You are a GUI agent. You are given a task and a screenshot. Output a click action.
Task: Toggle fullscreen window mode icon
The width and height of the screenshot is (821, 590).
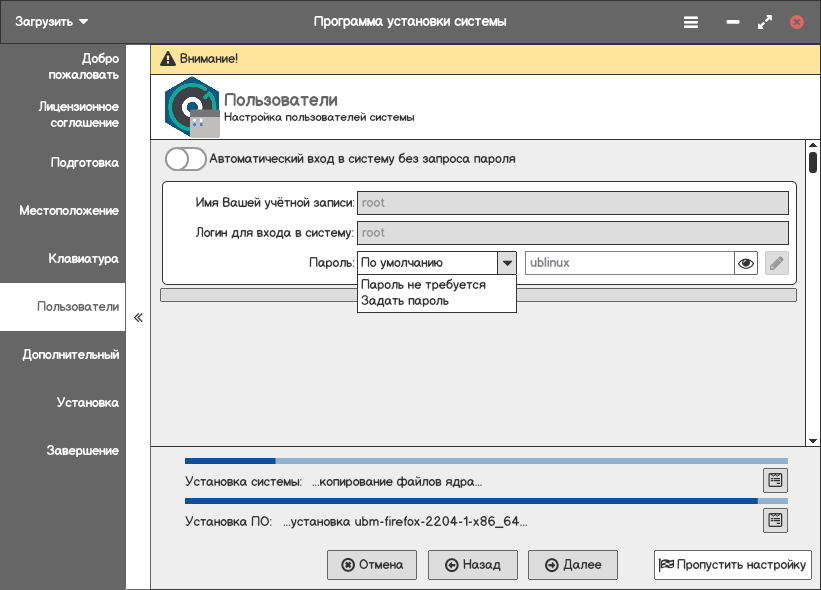[x=765, y=21]
